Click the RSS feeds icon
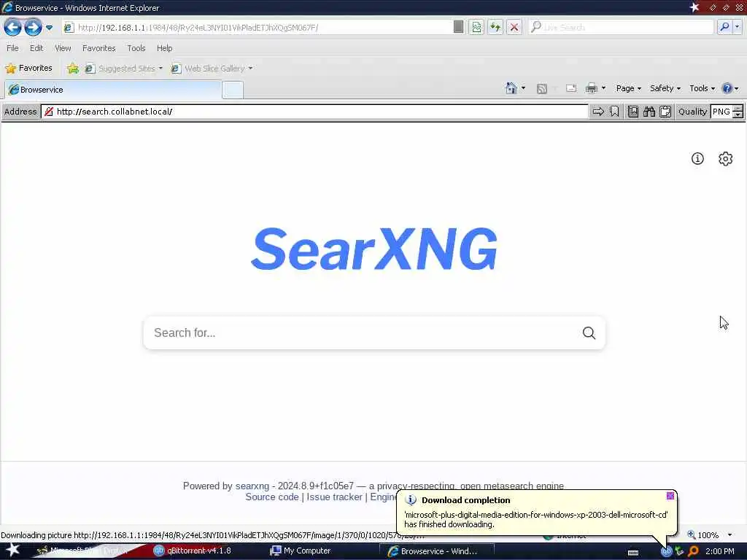Viewport: 747px width, 560px height. (542, 88)
